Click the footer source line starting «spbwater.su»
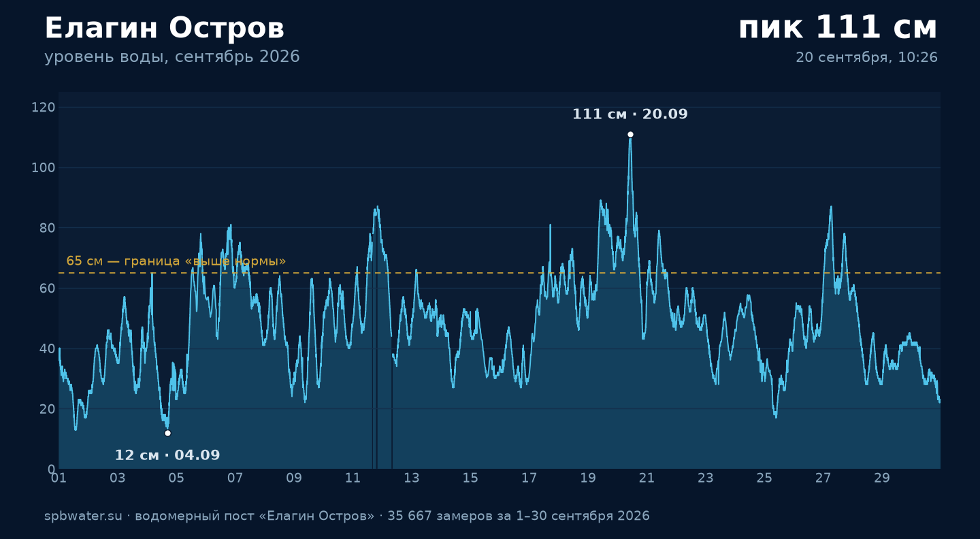Viewport: 980px width, 539px height. [x=347, y=516]
